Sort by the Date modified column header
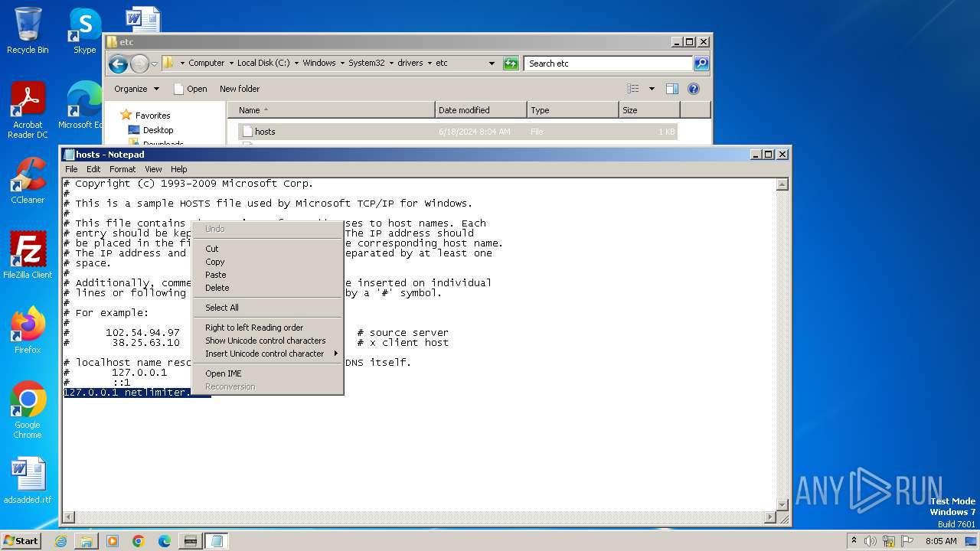Screen dimensions: 980x551 point(481,110)
